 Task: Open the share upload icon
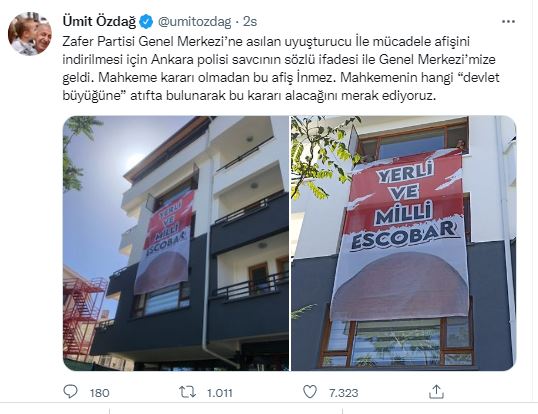tap(436, 392)
